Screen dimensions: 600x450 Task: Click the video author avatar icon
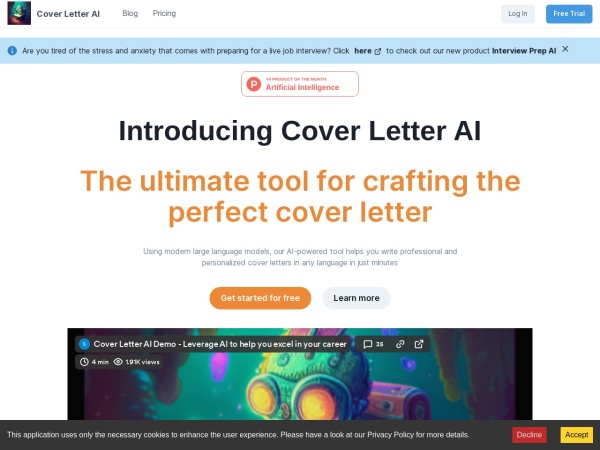coord(84,344)
